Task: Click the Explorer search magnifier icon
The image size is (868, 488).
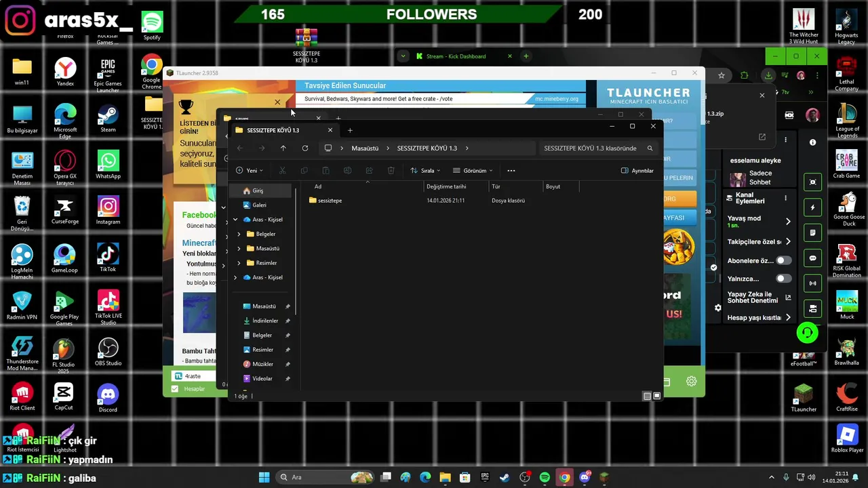Action: [650, 148]
